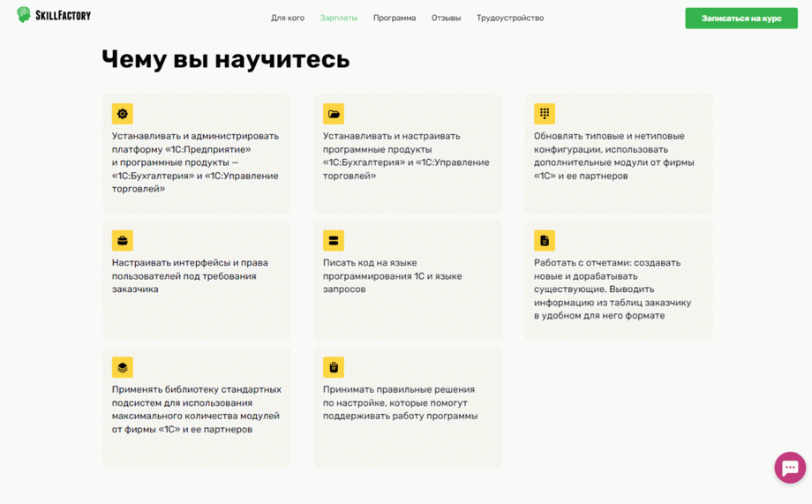Image resolution: width=812 pixels, height=504 pixels.
Task: Go to the 'Программа' section
Action: tap(395, 18)
